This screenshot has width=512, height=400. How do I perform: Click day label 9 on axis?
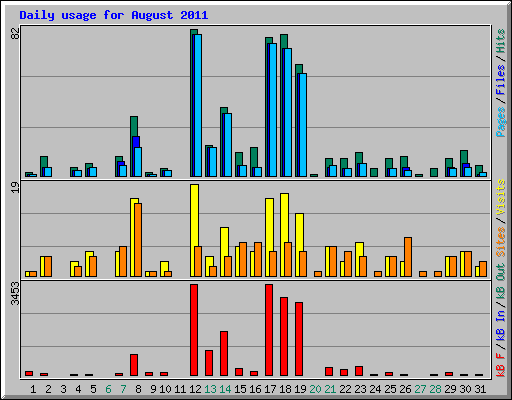[153, 389]
